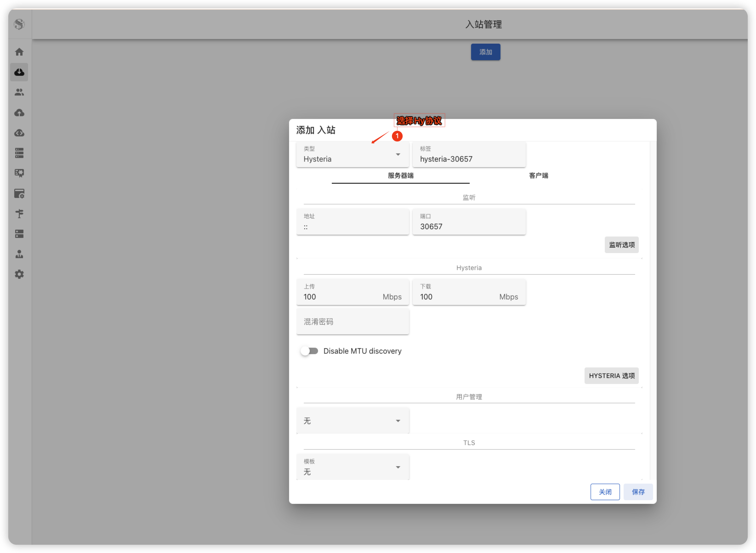Switch to the 客户端 tab
Screen dimensions: 756x553
pyautogui.click(x=538, y=175)
